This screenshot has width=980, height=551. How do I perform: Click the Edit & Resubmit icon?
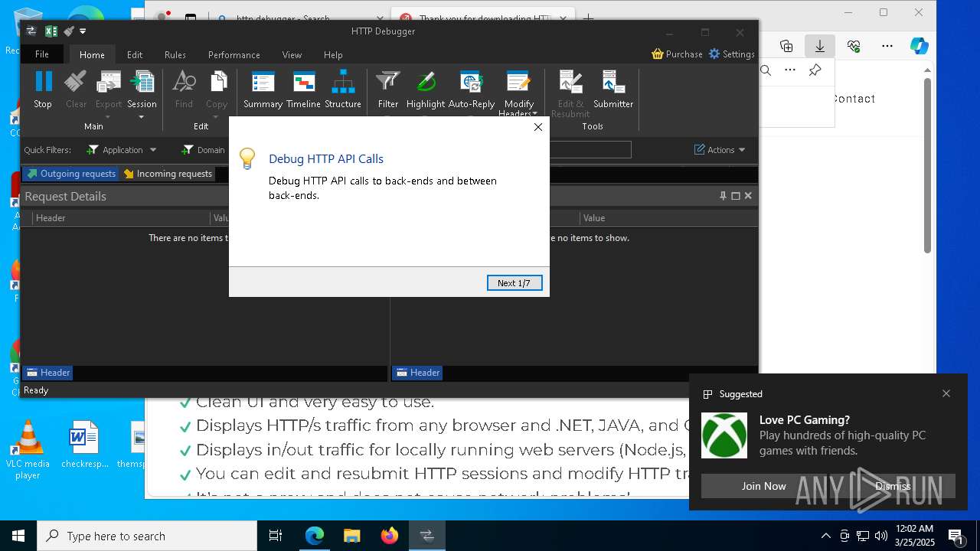[x=570, y=82]
